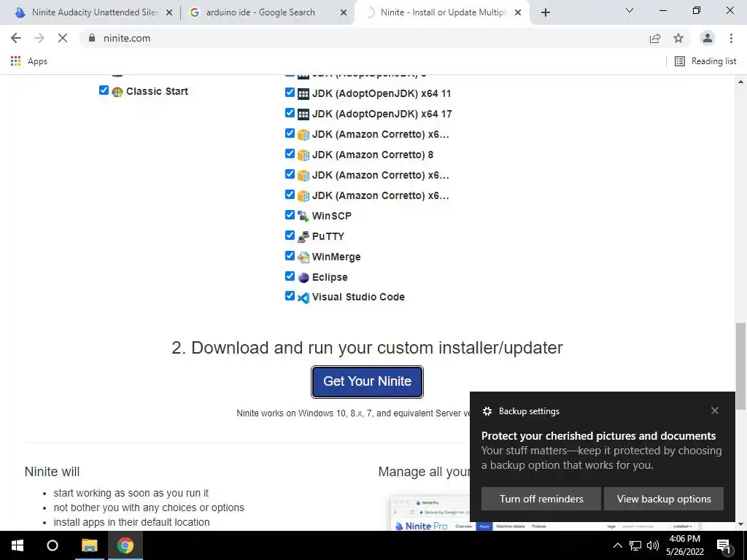View site info via the padlock icon

click(92, 38)
